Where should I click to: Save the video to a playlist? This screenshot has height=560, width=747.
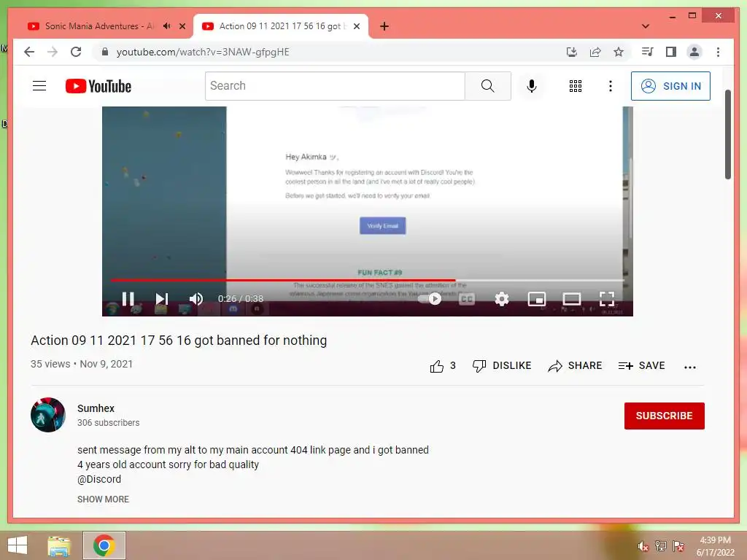point(641,366)
